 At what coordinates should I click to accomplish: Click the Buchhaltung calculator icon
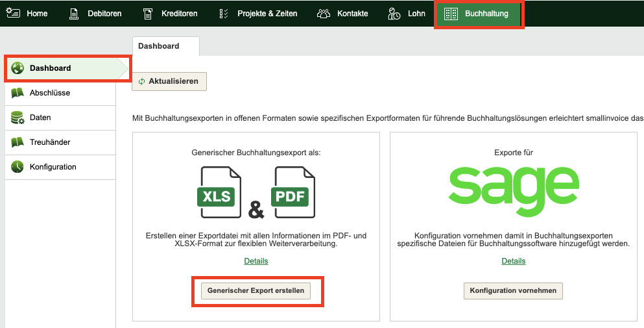451,14
